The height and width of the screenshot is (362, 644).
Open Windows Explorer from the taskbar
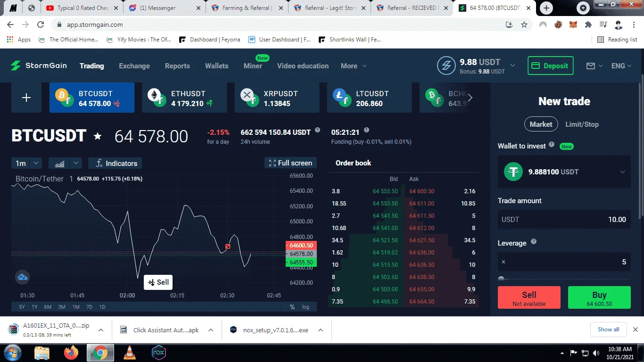[x=41, y=353]
